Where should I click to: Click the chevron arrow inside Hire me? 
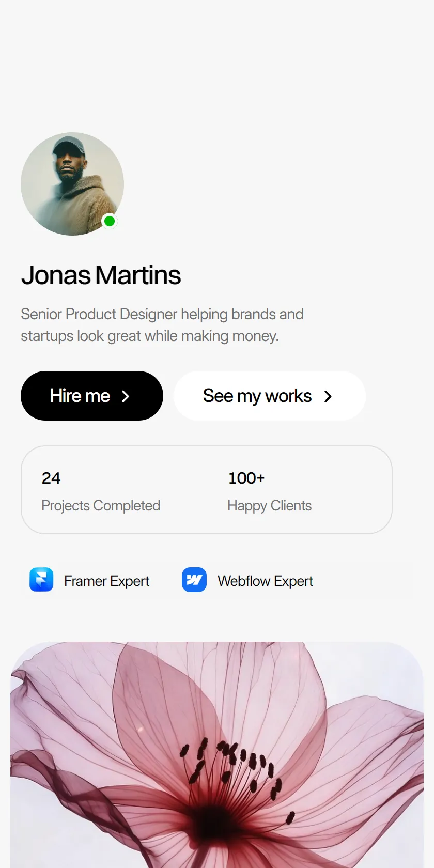coord(126,396)
